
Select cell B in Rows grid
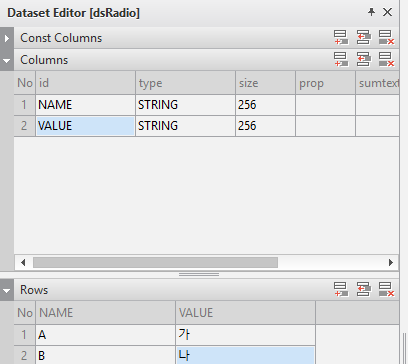pos(105,355)
